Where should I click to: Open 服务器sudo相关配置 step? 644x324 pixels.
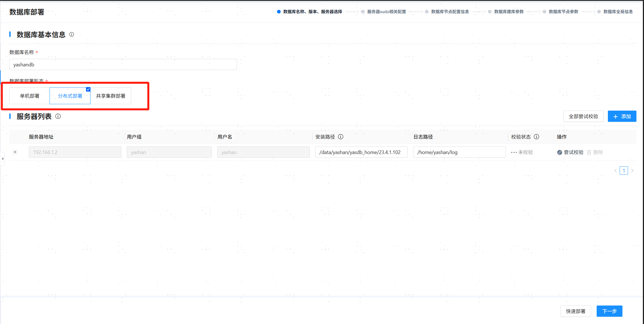[x=386, y=11]
